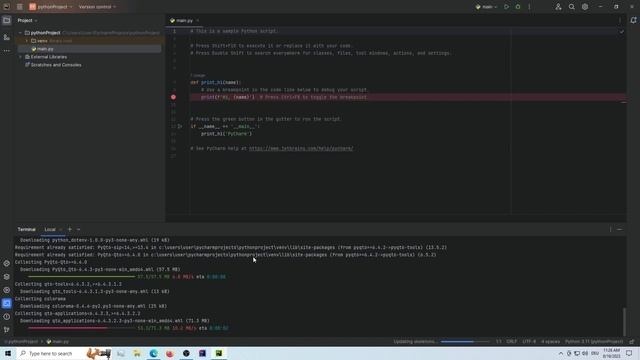This screenshot has height=360, width=640.
Task: Click Type here to search box
Action: tap(64, 353)
